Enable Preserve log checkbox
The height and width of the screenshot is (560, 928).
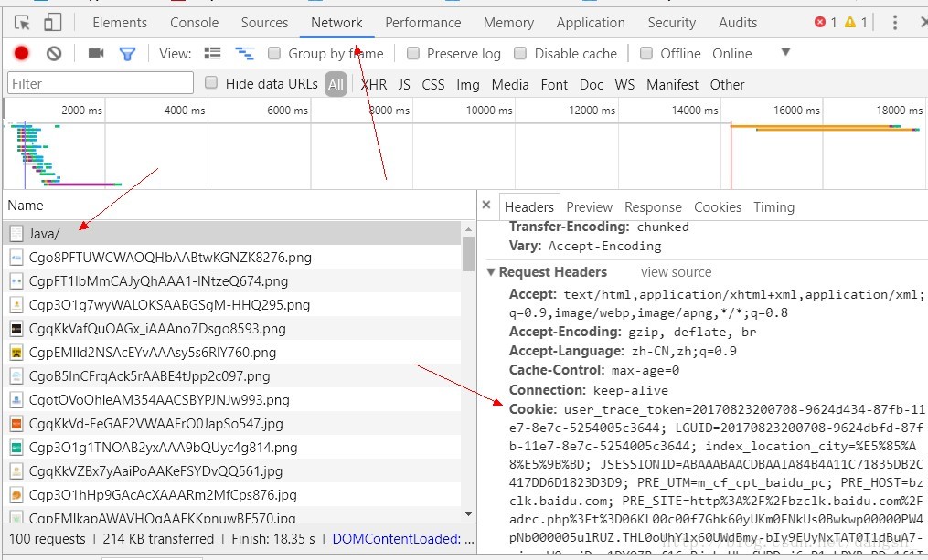pyautogui.click(x=413, y=53)
